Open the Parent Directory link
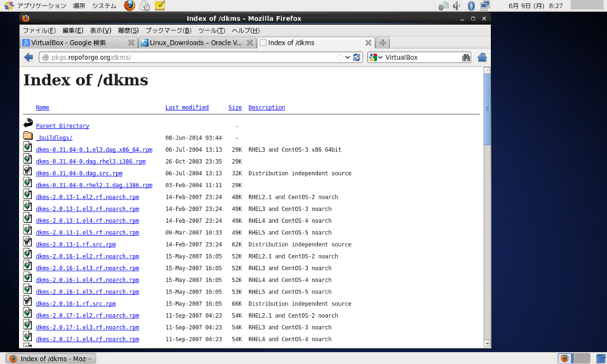Image resolution: width=607 pixels, height=364 pixels. pyautogui.click(x=62, y=126)
